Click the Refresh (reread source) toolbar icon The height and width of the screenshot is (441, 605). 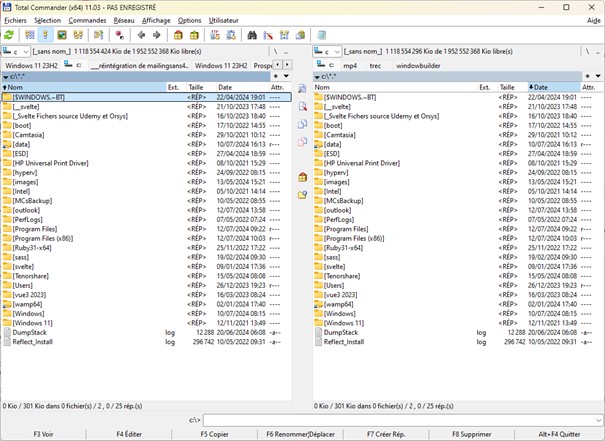(x=9, y=35)
